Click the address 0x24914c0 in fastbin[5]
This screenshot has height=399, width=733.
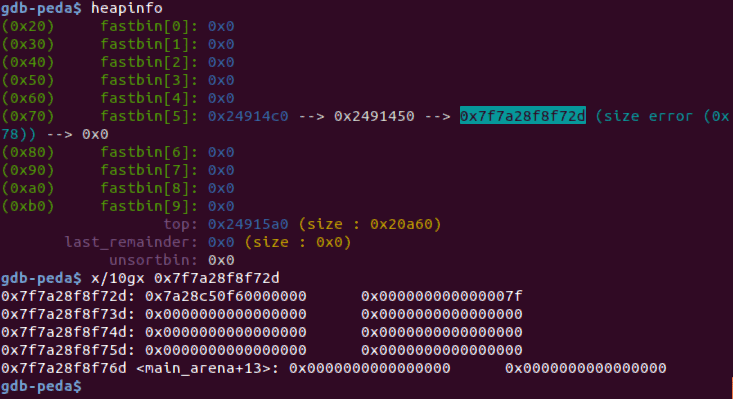click(248, 116)
